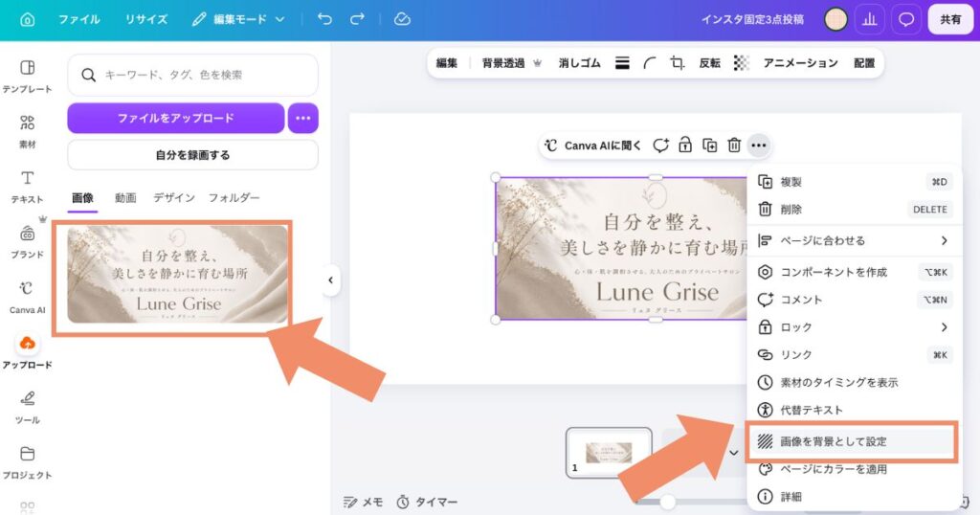980x515 pixels.
Task: Choose コメント in context menu
Action: click(x=855, y=300)
